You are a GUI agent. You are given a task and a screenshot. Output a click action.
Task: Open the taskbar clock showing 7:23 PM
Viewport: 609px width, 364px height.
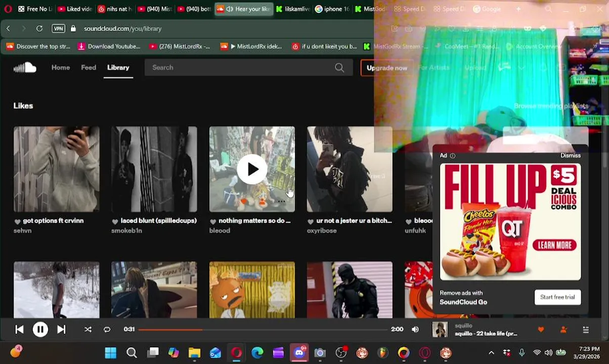[x=586, y=353]
